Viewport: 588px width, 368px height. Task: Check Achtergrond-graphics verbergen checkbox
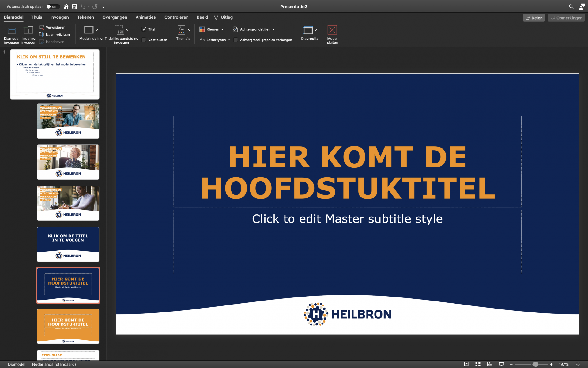pyautogui.click(x=236, y=40)
